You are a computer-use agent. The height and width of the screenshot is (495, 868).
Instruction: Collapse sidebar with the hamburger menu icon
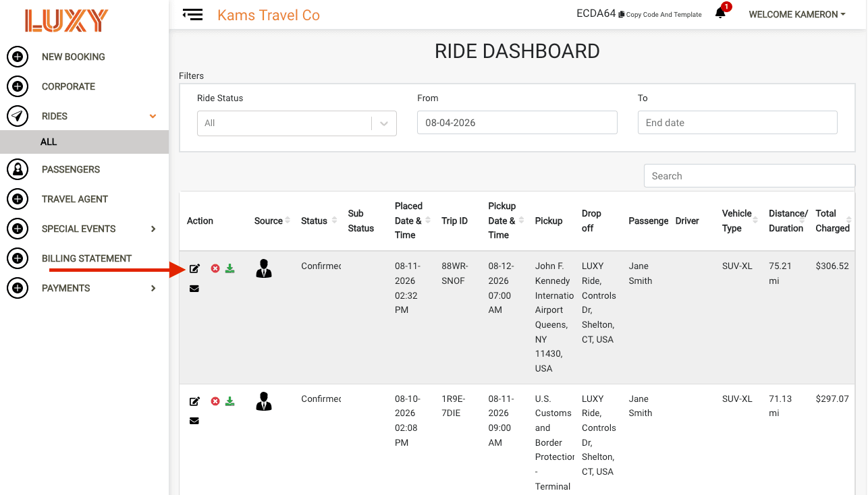coord(192,15)
